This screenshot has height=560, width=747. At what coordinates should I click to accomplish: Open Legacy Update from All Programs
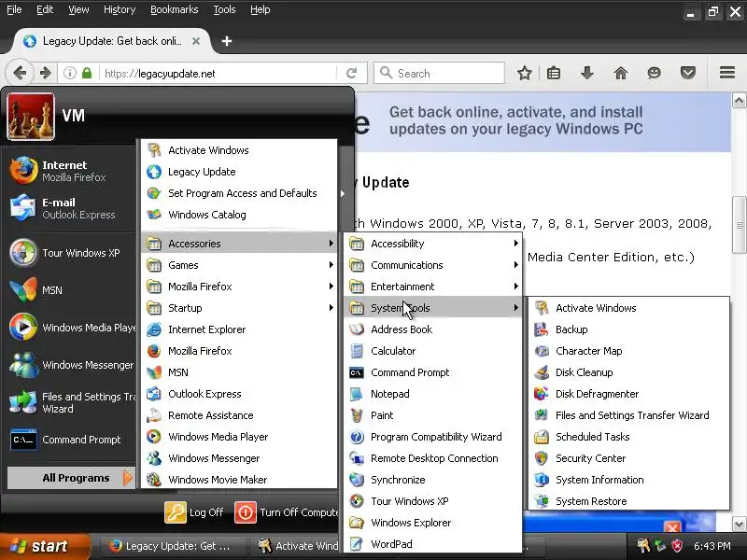(239, 172)
